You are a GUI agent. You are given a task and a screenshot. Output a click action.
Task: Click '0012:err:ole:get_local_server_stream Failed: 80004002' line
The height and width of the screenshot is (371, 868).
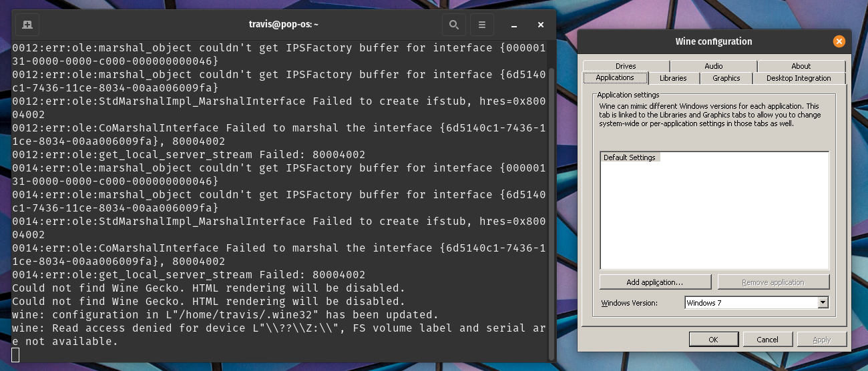click(x=188, y=154)
